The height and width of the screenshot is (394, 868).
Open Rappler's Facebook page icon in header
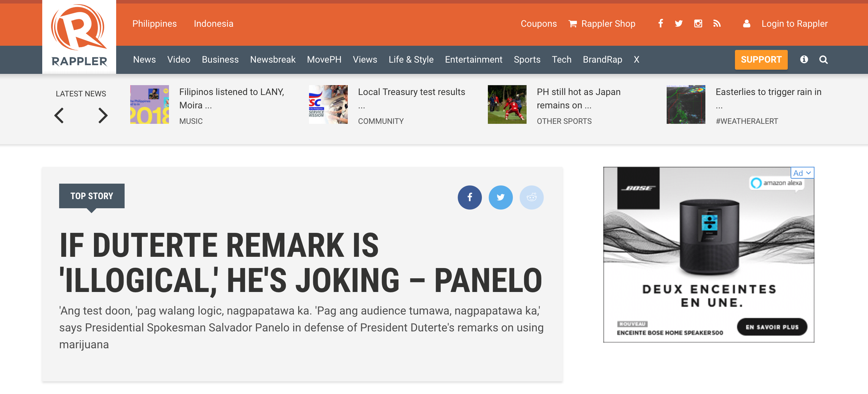point(661,24)
